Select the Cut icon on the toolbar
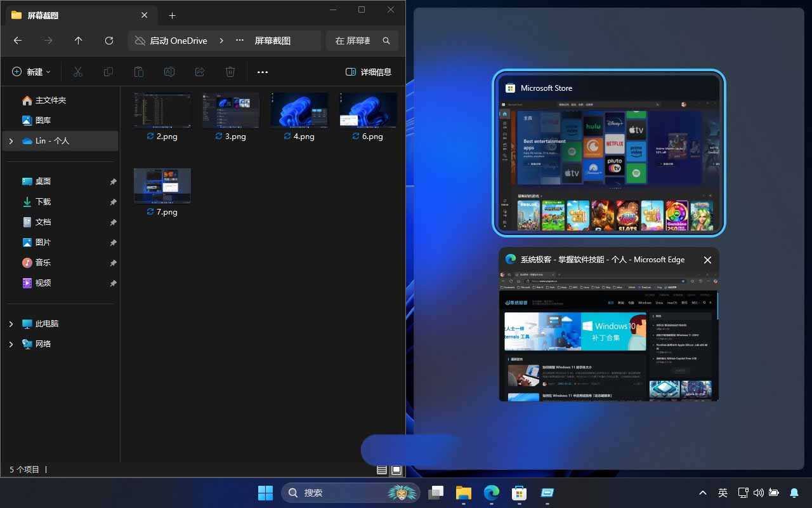This screenshot has width=812, height=508. tap(78, 72)
